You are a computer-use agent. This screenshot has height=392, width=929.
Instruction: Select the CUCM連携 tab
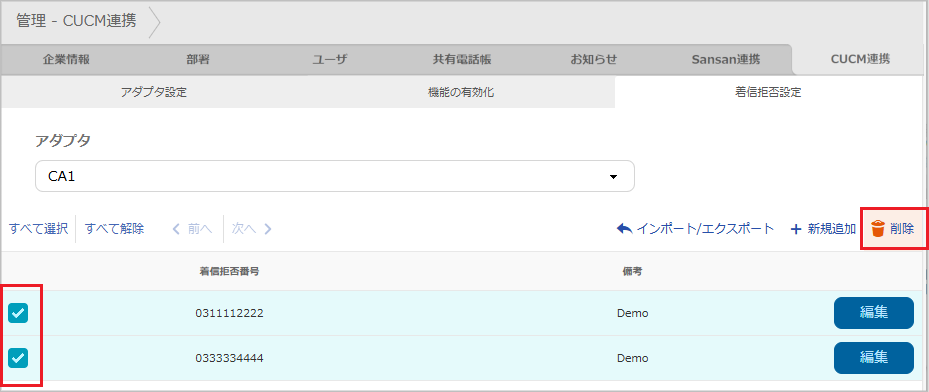click(x=860, y=60)
